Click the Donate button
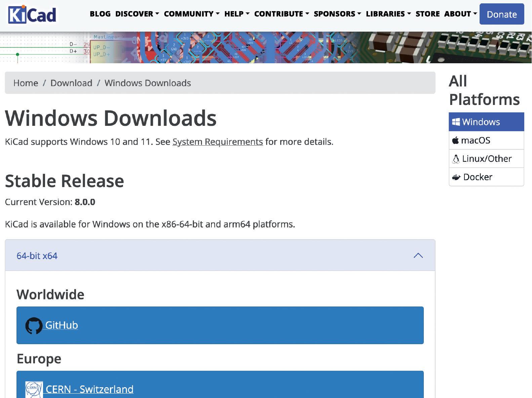532x398 pixels. coord(502,14)
